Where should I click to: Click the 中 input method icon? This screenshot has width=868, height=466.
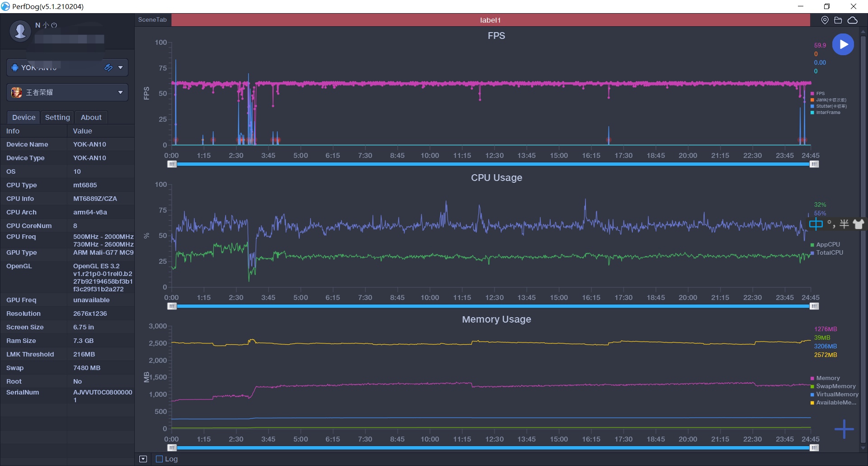click(816, 223)
